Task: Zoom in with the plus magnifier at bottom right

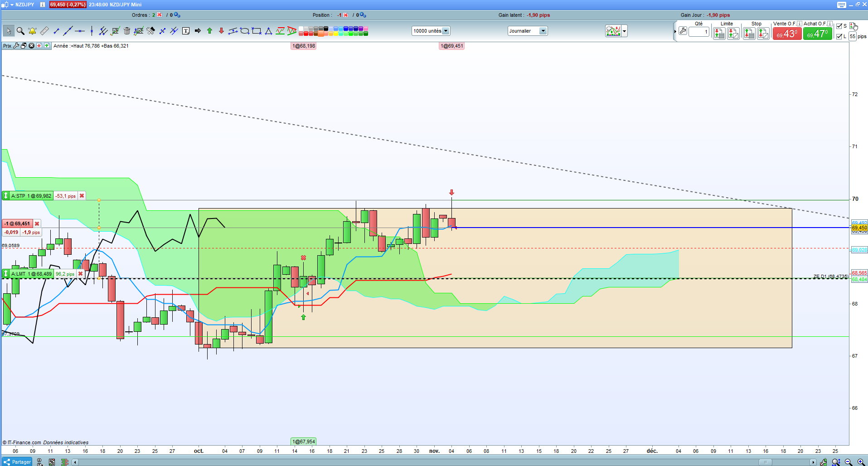Action: (x=860, y=462)
